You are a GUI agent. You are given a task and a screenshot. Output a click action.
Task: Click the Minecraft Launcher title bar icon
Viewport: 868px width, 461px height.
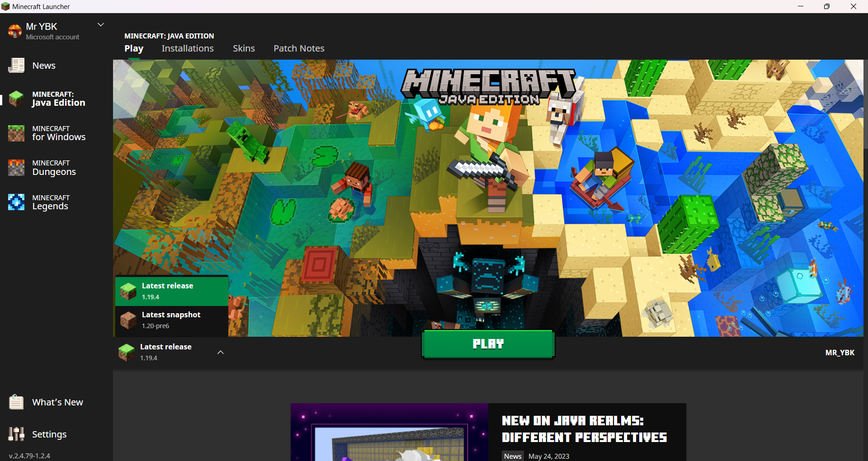tap(5, 6)
